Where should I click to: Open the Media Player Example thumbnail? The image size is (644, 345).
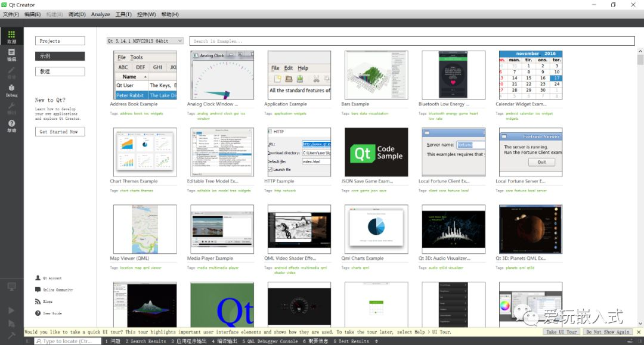coord(222,229)
